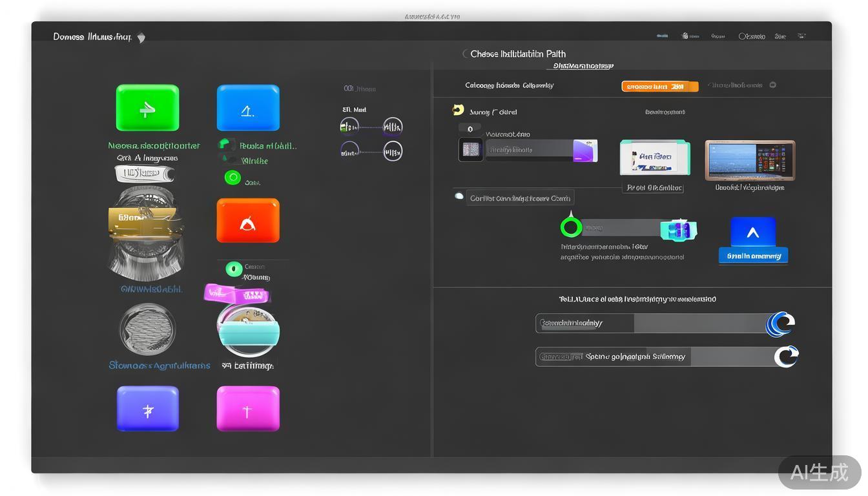The width and height of the screenshot is (868, 496).
Task: Click refresh icon on second text field
Action: coord(786,356)
